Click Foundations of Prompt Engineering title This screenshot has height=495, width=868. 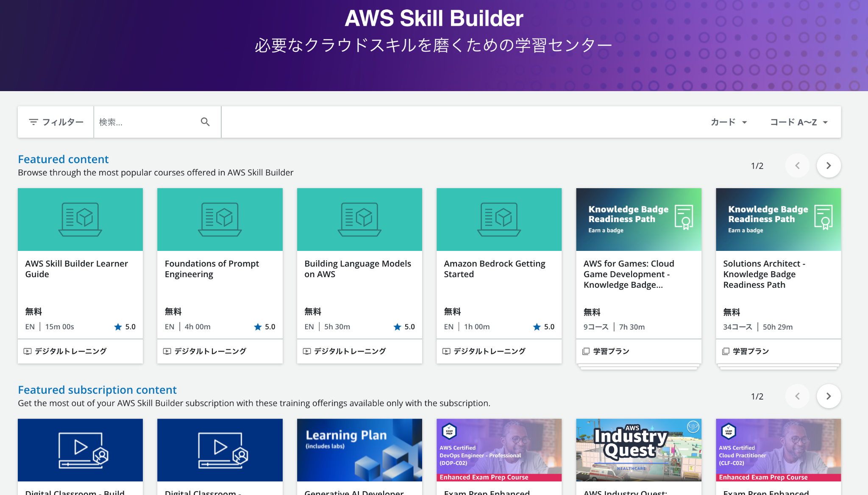click(211, 269)
